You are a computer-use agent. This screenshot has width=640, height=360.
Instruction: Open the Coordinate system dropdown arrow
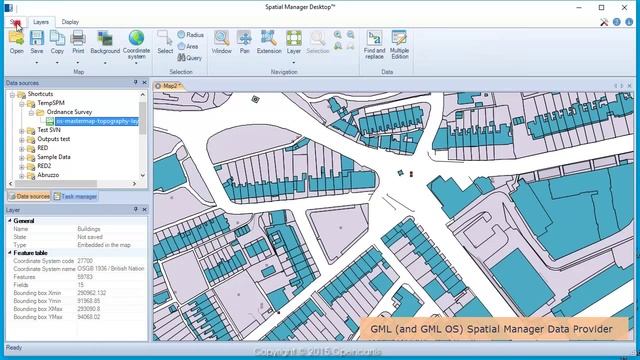click(136, 63)
